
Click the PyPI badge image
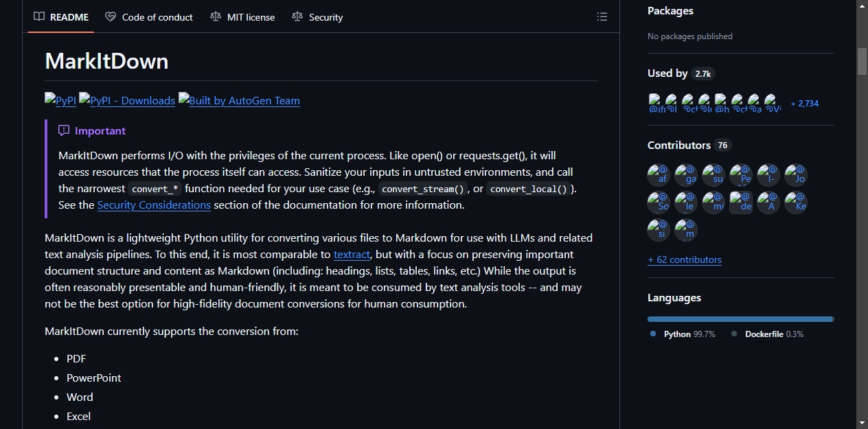[60, 100]
